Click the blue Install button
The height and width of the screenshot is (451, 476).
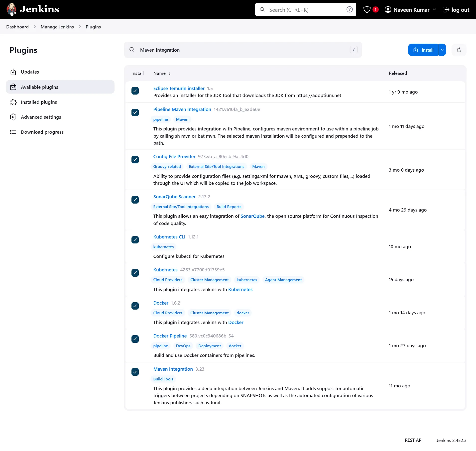[423, 50]
